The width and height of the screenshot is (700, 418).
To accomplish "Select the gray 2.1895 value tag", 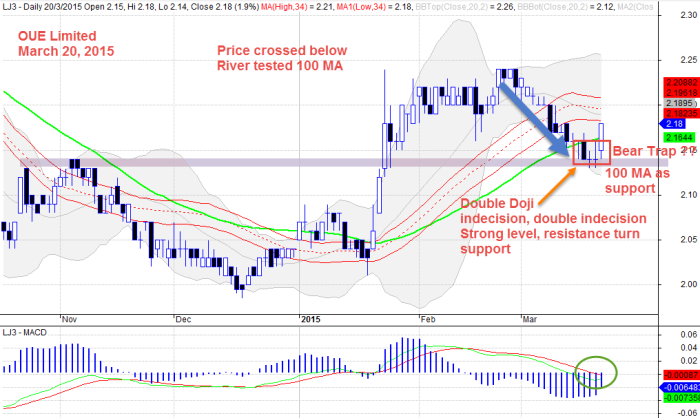I will coord(680,103).
